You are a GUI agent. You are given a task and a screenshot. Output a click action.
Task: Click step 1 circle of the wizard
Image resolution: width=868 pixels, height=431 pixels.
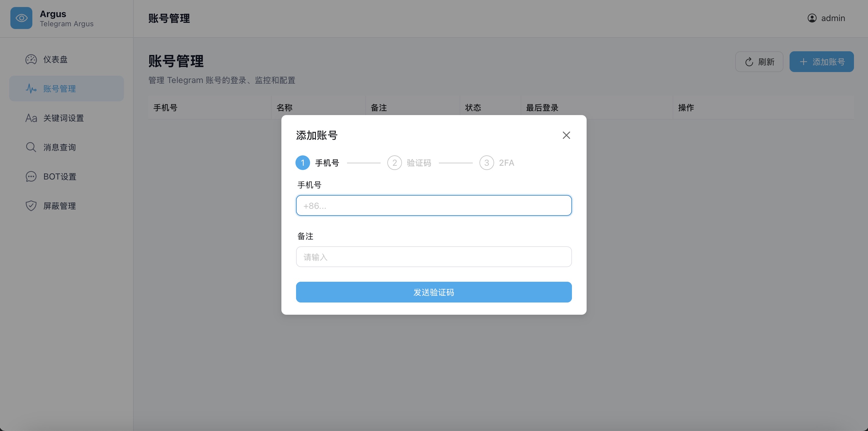[x=302, y=163]
